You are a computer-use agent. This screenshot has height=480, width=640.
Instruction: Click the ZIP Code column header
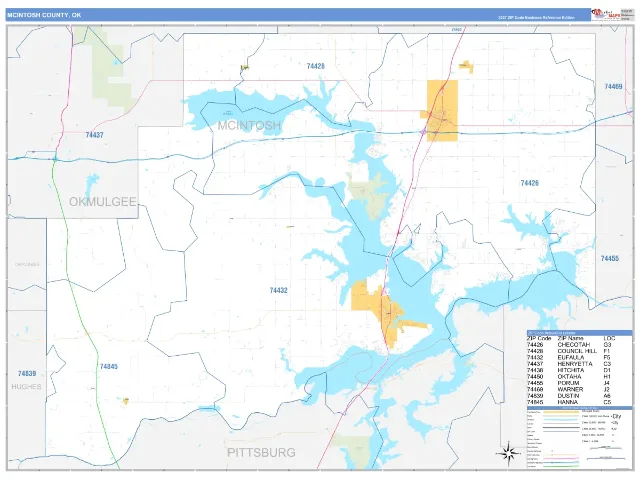point(539,338)
